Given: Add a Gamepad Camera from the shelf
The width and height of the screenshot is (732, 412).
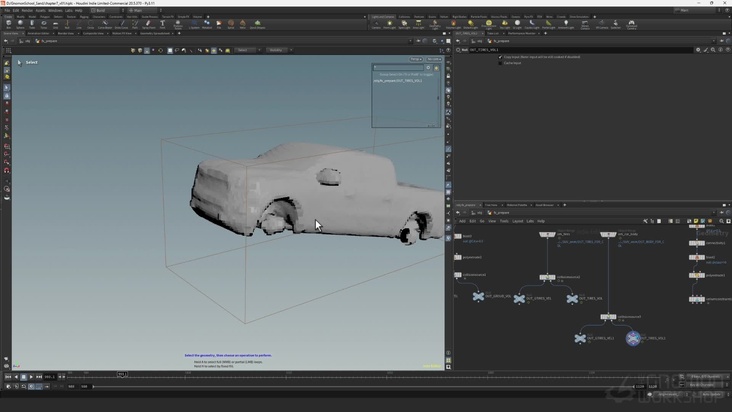Looking at the screenshot, I should coord(631,24).
